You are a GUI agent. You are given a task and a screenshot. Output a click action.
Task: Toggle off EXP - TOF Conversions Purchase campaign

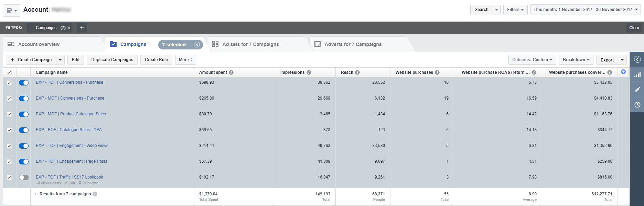point(24,83)
